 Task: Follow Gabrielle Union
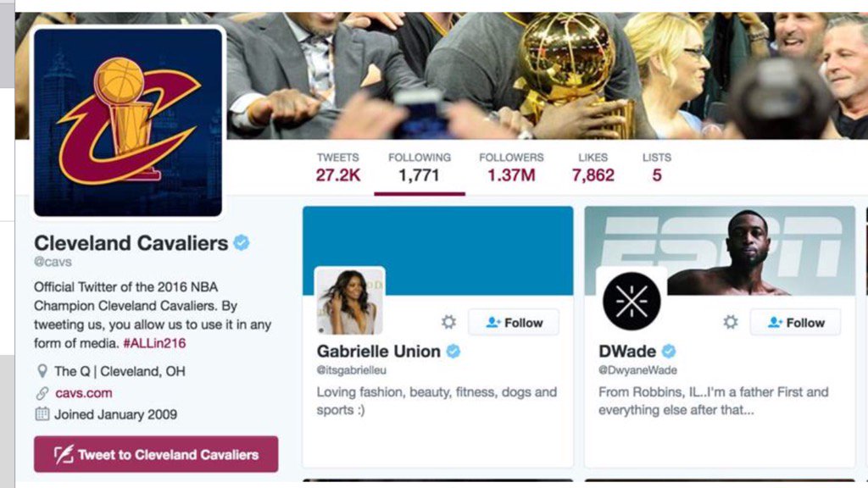[514, 322]
